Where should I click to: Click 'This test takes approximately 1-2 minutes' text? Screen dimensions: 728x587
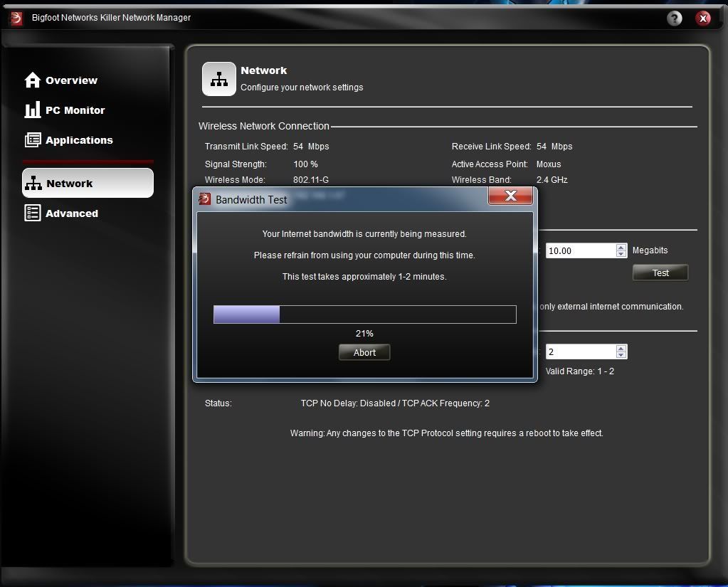[364, 277]
